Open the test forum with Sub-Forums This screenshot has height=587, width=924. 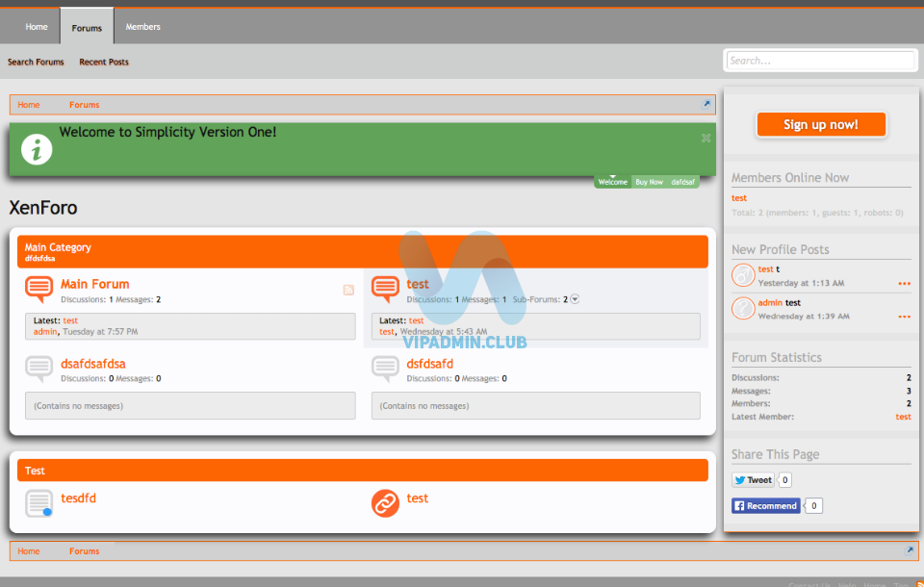tap(418, 284)
